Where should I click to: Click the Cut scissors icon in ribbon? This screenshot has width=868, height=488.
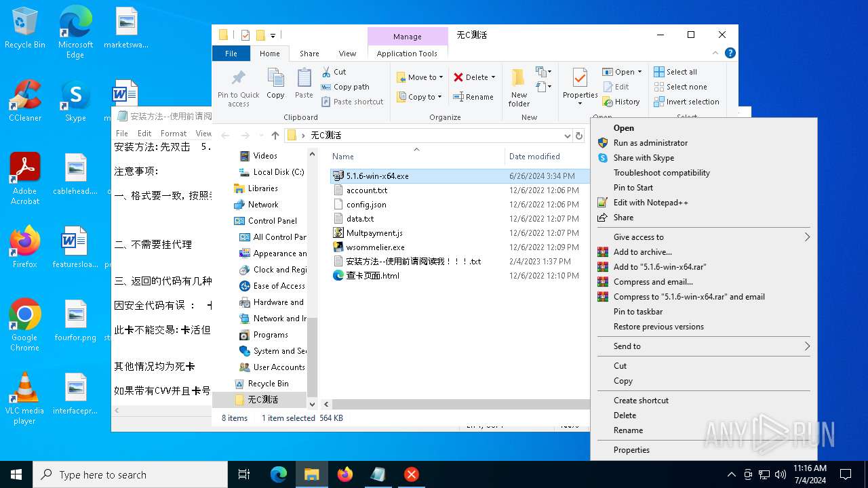pos(325,71)
